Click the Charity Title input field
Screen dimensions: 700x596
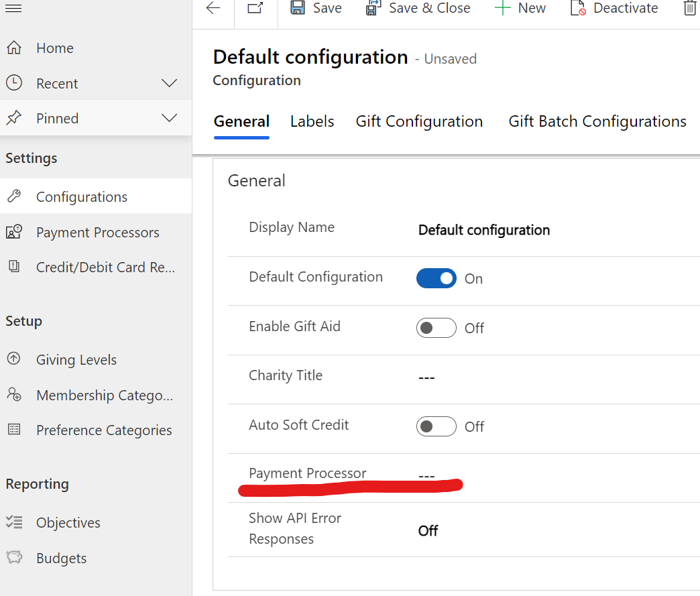pyautogui.click(x=536, y=377)
